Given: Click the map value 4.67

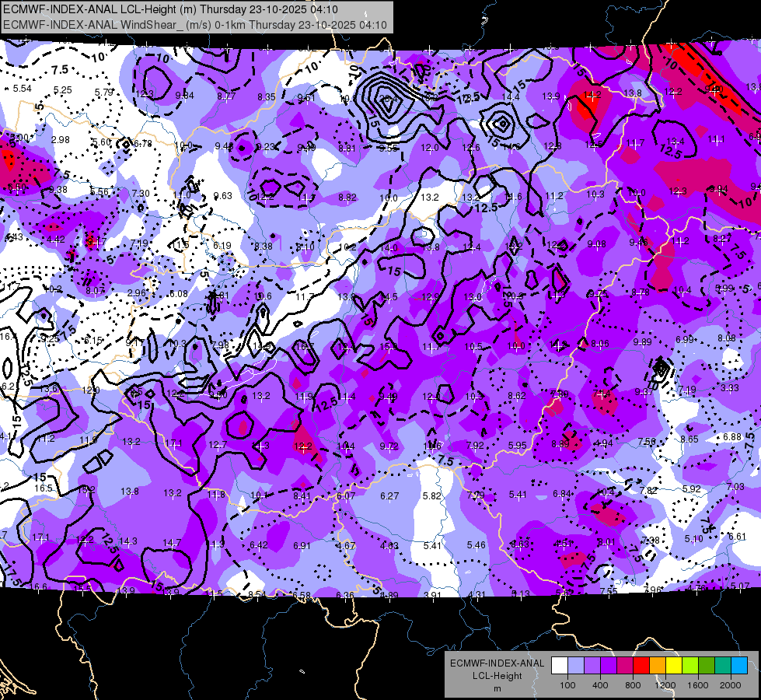Looking at the screenshot, I should pyautogui.click(x=346, y=546).
